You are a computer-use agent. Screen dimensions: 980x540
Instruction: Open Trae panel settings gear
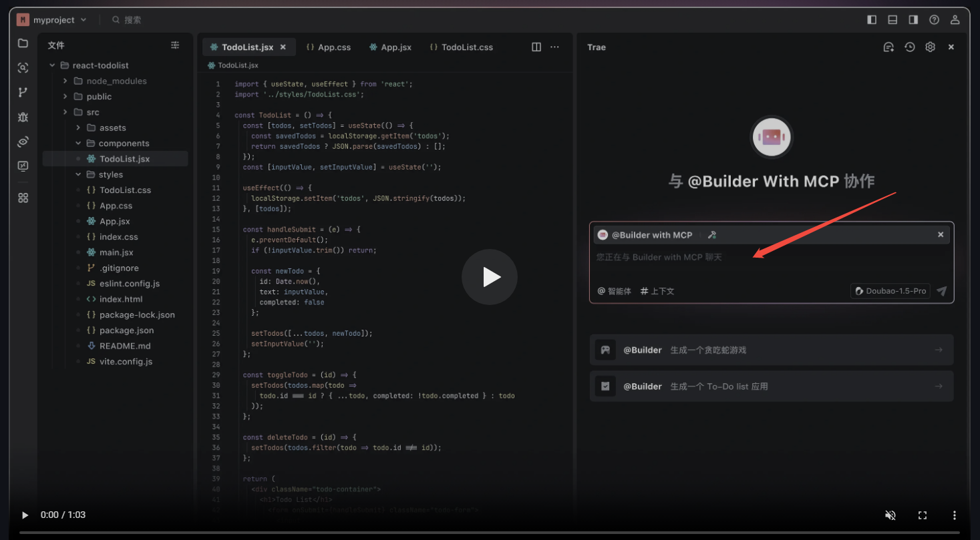point(930,47)
